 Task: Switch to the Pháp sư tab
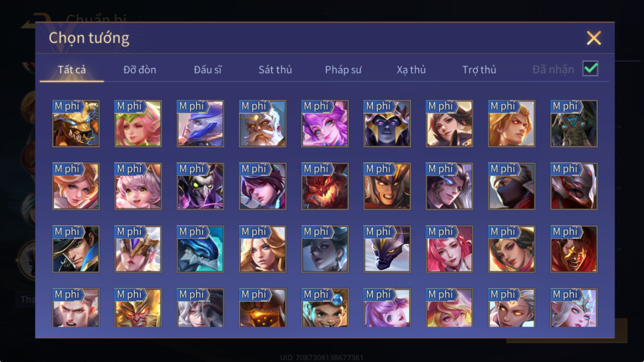pyautogui.click(x=343, y=70)
